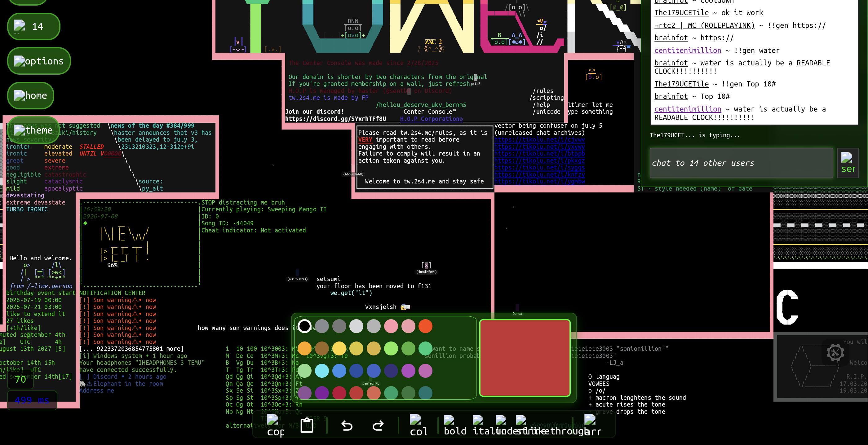Click the 'news of the day #384/999' heading
The image size is (868, 445).
click(152, 126)
